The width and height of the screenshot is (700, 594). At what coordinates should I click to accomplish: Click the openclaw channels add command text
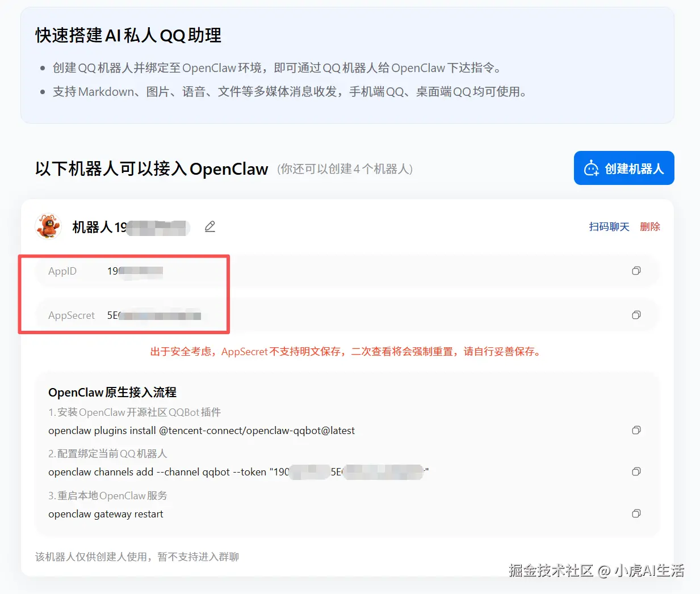point(238,472)
